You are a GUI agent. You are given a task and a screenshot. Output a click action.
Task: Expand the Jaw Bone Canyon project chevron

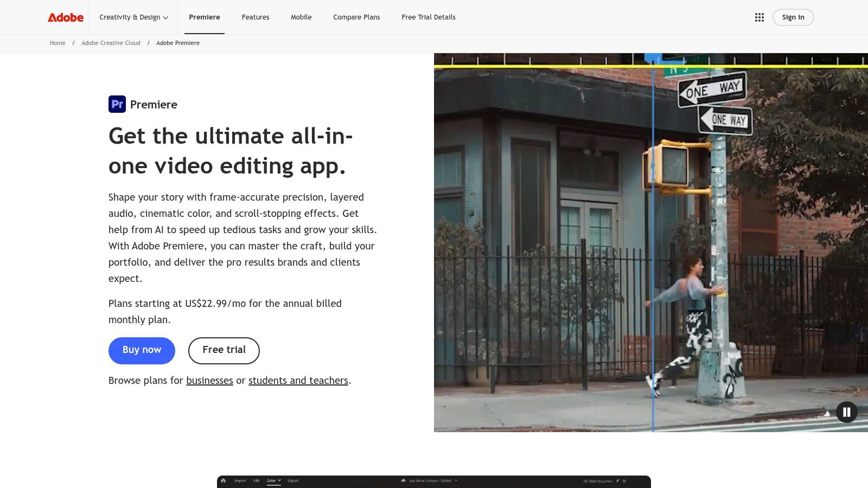pyautogui.click(x=456, y=480)
